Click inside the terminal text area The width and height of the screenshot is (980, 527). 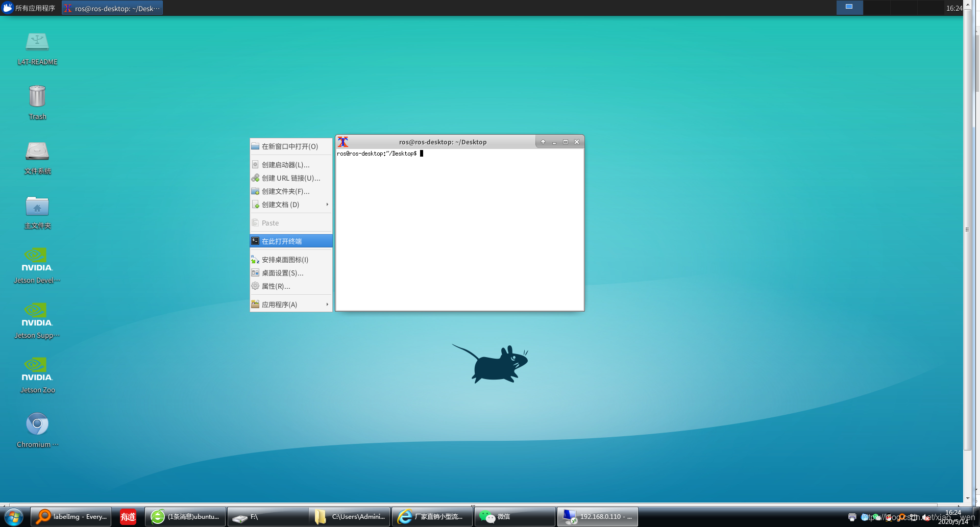coord(459,230)
